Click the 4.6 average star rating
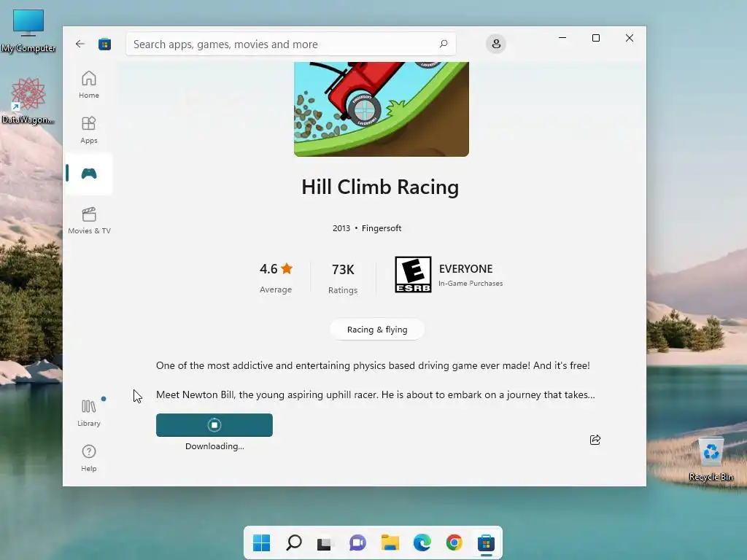The width and height of the screenshot is (747, 560). coord(276,269)
